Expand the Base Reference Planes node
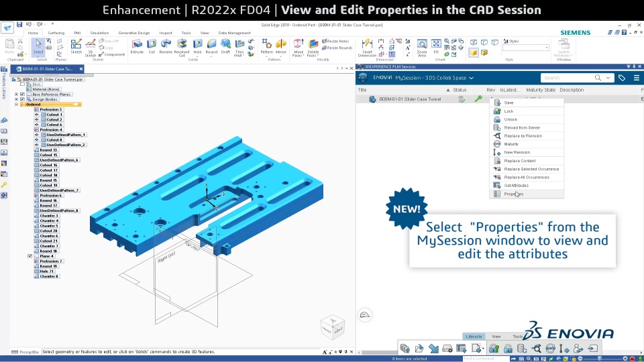Viewport: 644px width, 362px height. (16, 94)
